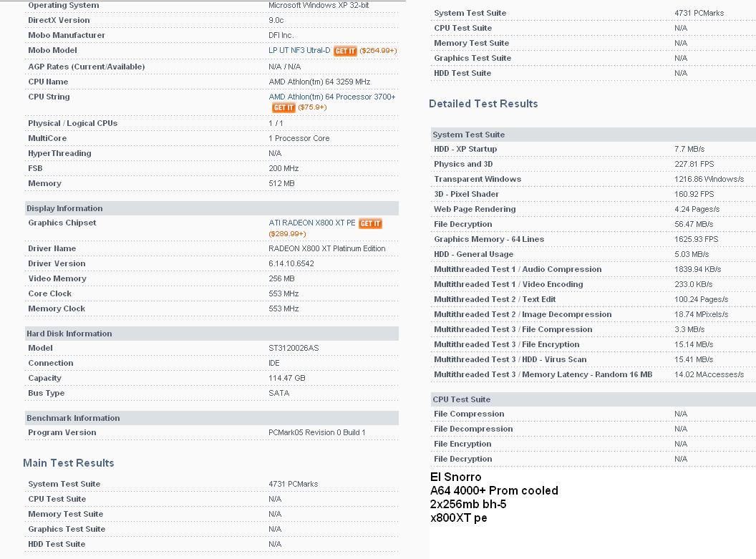Click the 56.47 MB/s File Decryption result
This screenshot has height=559, width=756.
(x=694, y=224)
